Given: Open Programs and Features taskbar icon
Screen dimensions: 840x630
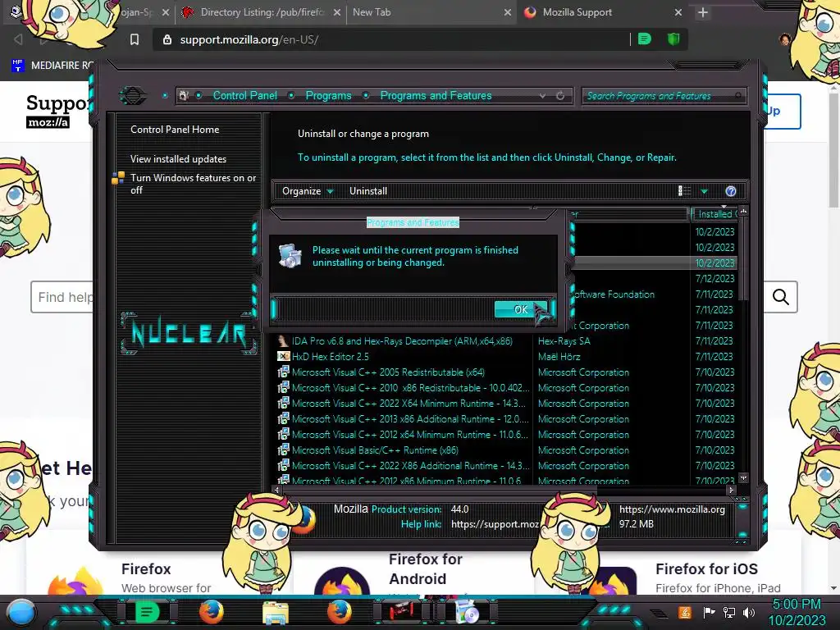Looking at the screenshot, I should pyautogui.click(x=467, y=612).
